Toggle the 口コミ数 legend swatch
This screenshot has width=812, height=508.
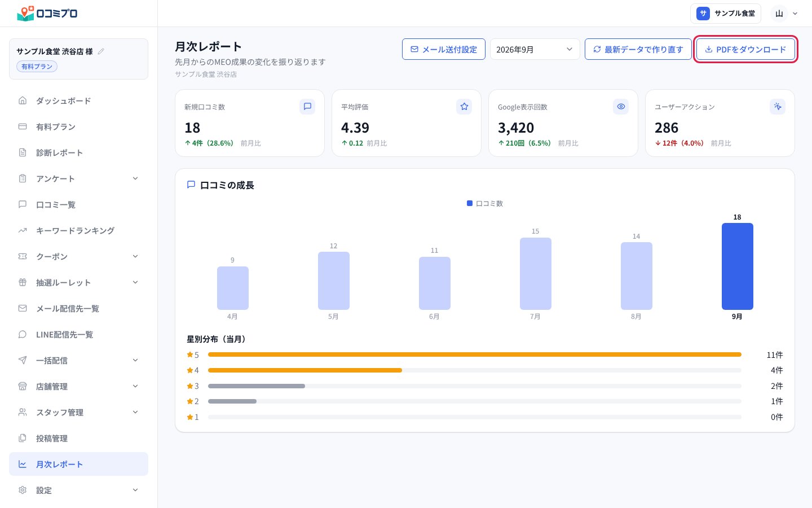point(470,203)
